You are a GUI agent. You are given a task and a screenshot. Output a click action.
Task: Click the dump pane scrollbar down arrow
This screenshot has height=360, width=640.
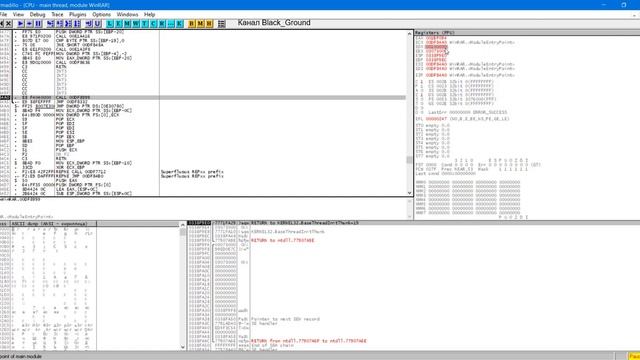pos(182,347)
